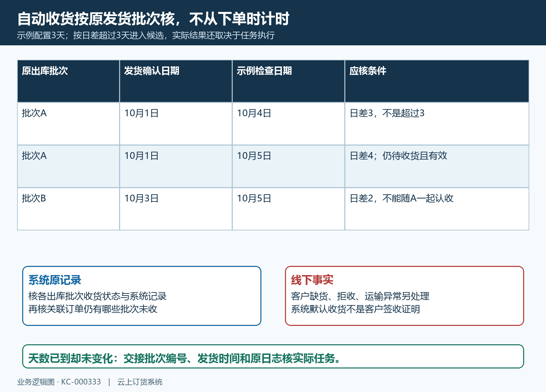Select the 示例检查日期 column header

[x=288, y=81]
